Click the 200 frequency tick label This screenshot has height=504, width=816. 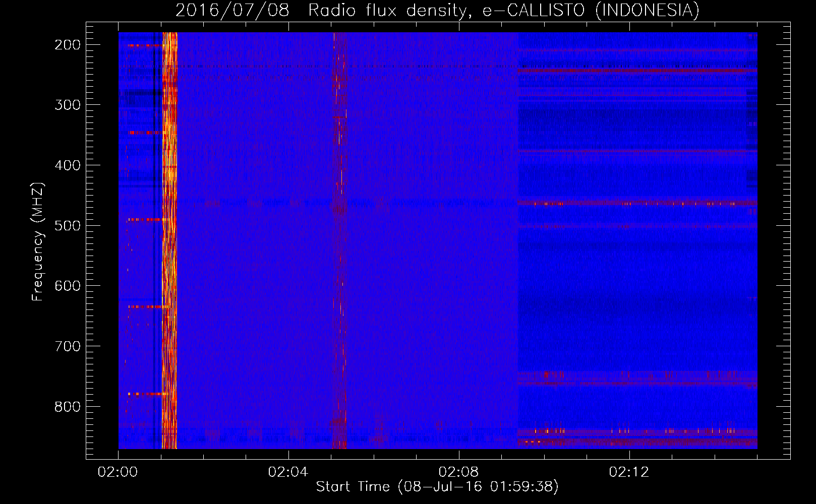click(68, 45)
